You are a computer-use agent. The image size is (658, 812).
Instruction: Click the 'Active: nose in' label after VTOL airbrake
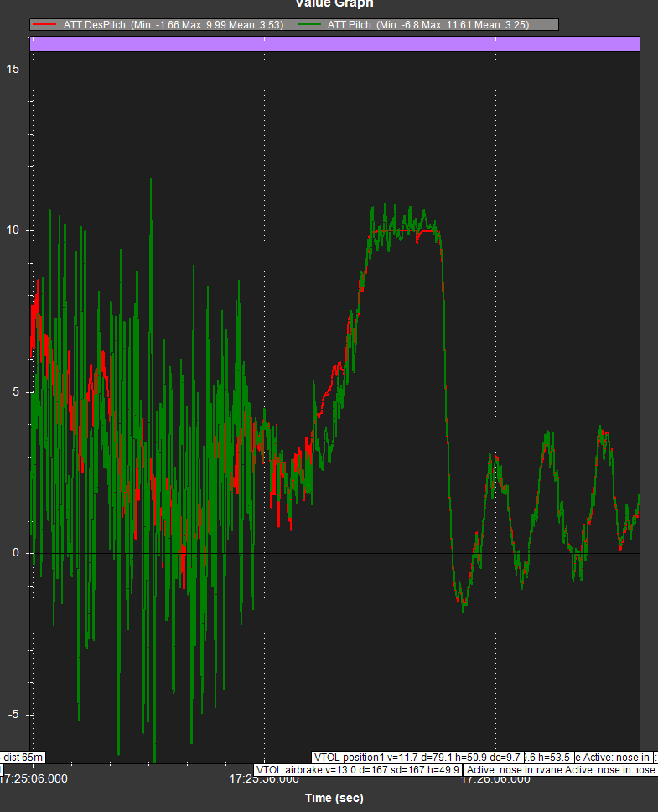click(x=499, y=770)
